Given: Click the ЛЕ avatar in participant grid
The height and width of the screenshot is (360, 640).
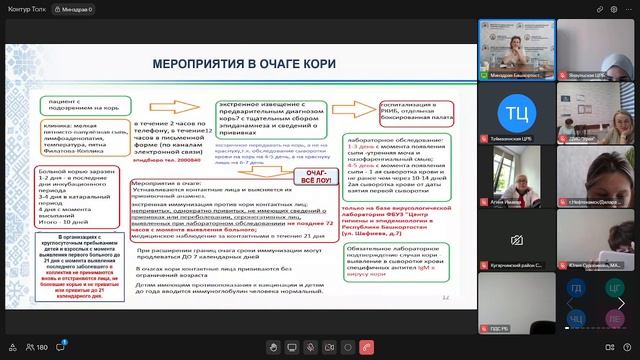Looking at the screenshot, I should point(615,318).
